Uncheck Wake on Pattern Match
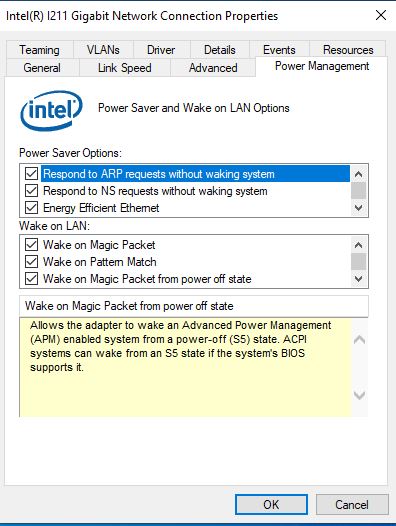The height and width of the screenshot is (526, 396). coord(32,261)
